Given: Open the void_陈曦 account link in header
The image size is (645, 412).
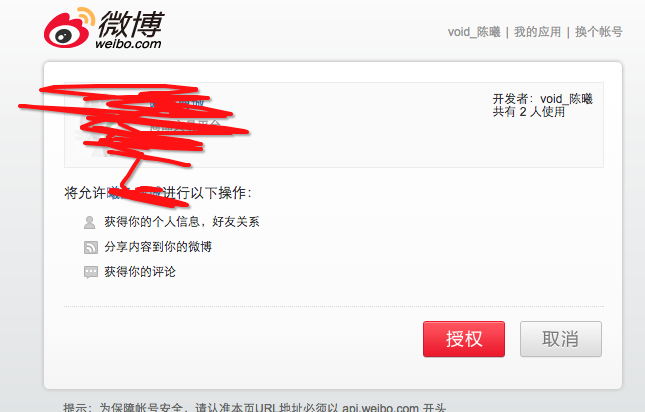Looking at the screenshot, I should tap(474, 32).
